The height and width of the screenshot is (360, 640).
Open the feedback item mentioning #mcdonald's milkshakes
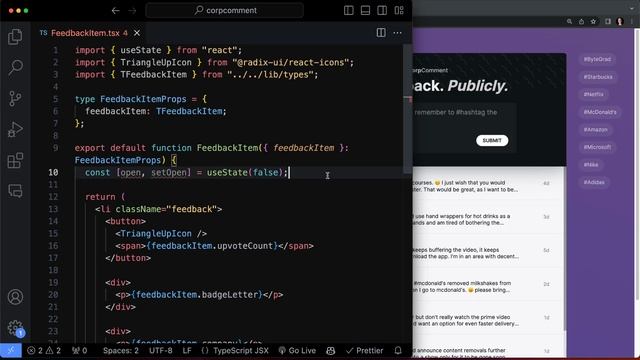pyautogui.click(x=488, y=287)
